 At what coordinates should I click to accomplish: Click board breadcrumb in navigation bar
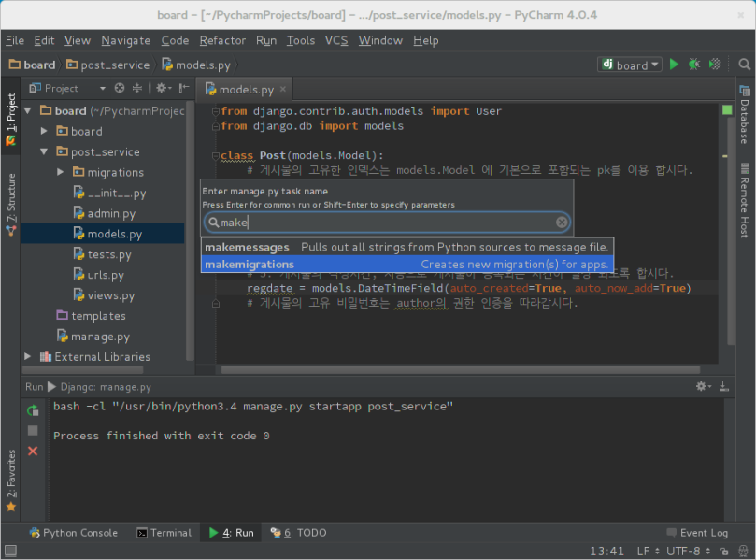coord(33,65)
